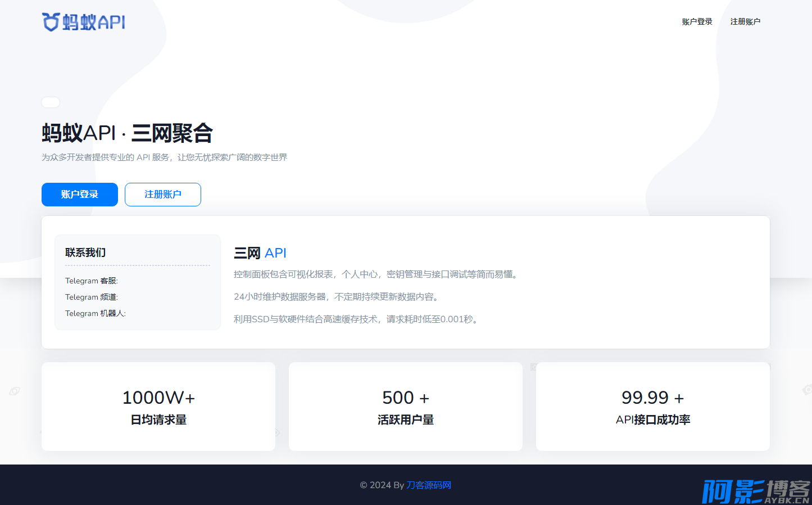Viewport: 812px width, 505px height.
Task: Click the © 2024 By copyright text
Action: [x=382, y=485]
